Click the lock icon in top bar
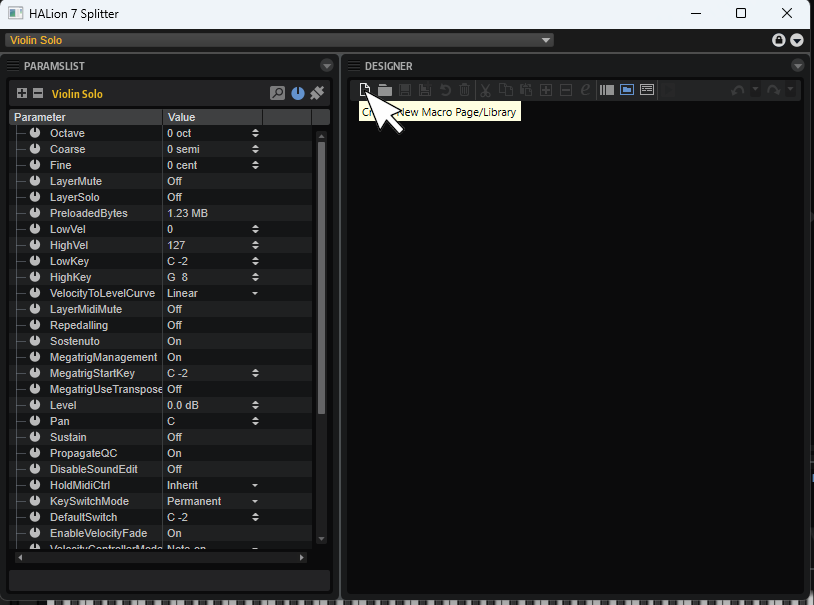Viewport: 814px width, 605px height. tap(779, 40)
